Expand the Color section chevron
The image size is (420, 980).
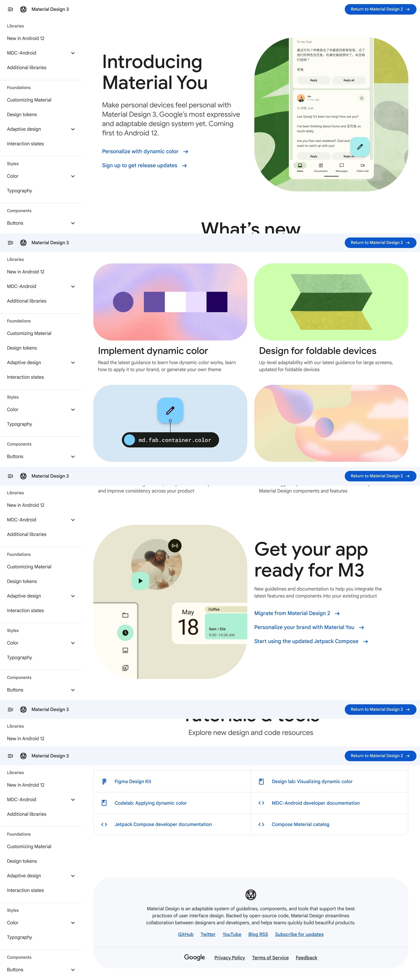(73, 176)
